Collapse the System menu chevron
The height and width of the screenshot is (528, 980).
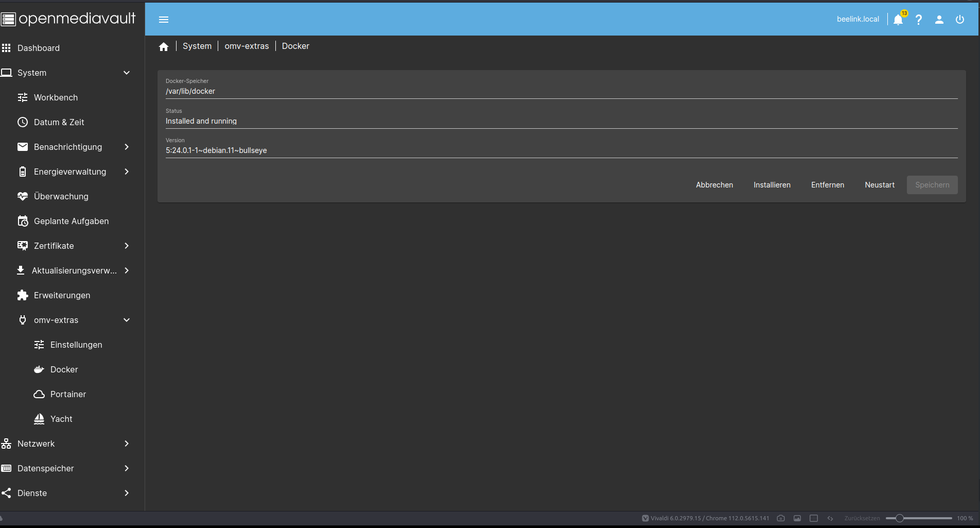pyautogui.click(x=127, y=73)
